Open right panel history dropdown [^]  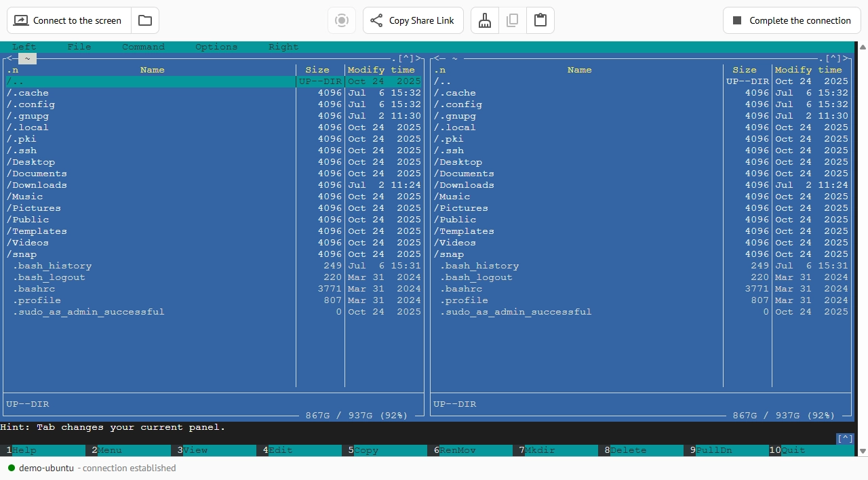833,58
